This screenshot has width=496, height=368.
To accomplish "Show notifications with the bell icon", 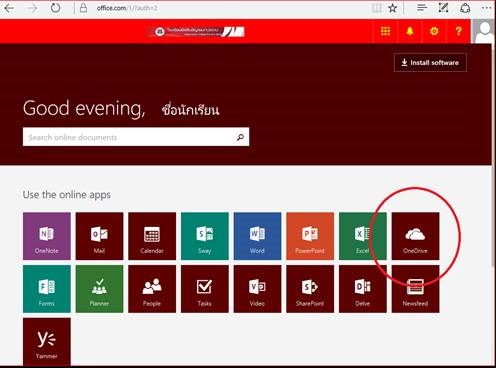I will point(410,31).
